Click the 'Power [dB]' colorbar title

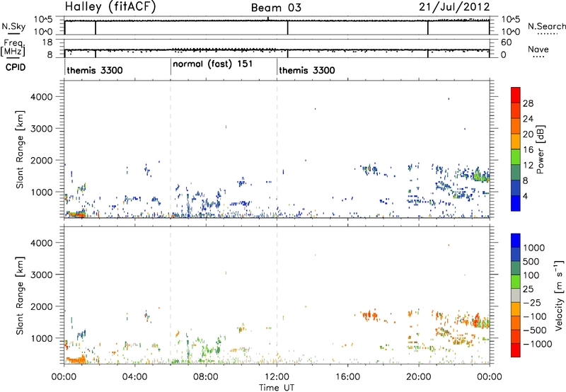tap(541, 149)
